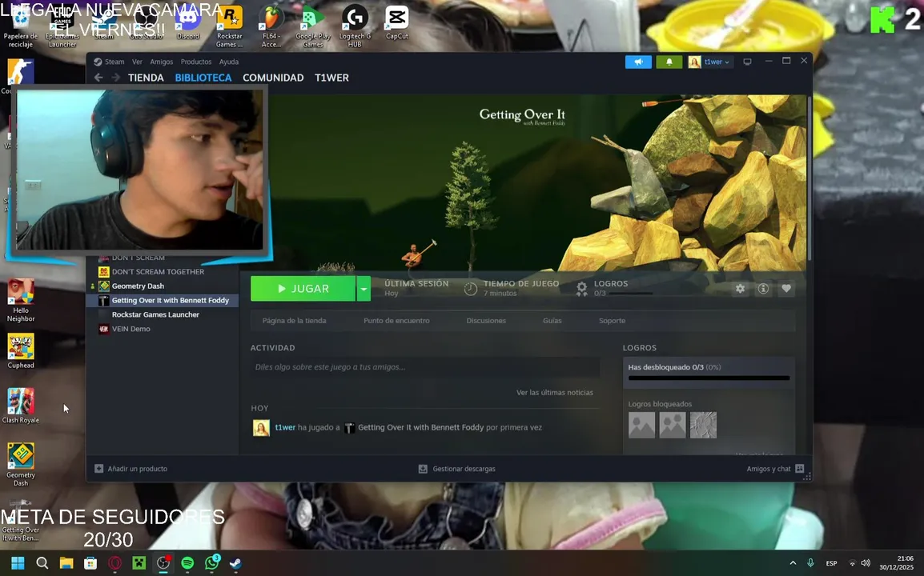Select the second locked achievement thumbnail
Image resolution: width=924 pixels, height=576 pixels.
click(x=673, y=426)
